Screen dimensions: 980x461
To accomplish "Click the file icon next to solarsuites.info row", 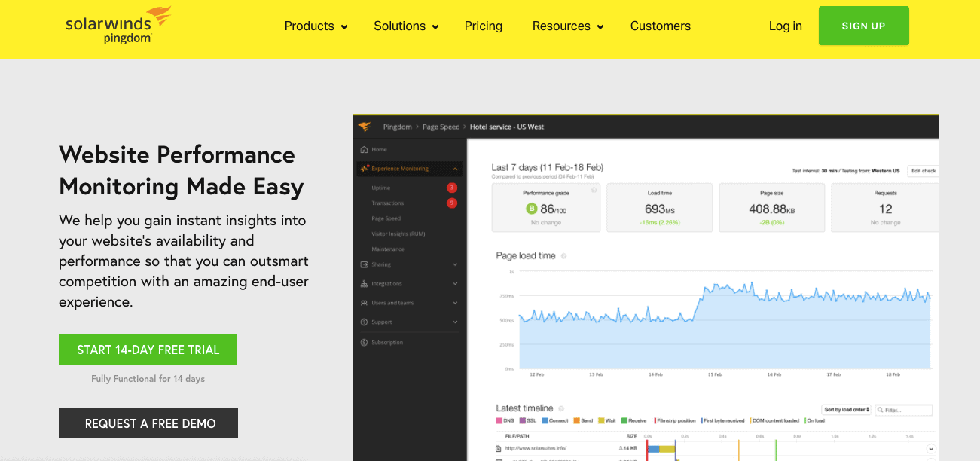I will [498, 449].
